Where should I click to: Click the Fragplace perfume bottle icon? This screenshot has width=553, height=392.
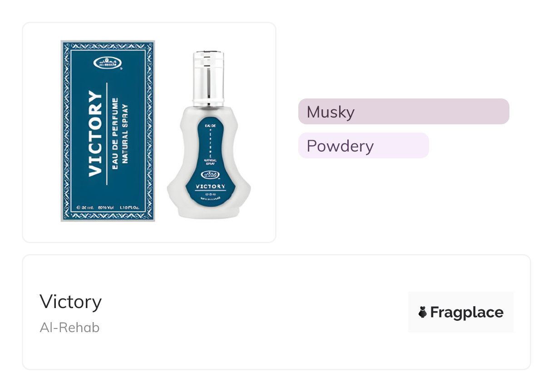pos(423,312)
